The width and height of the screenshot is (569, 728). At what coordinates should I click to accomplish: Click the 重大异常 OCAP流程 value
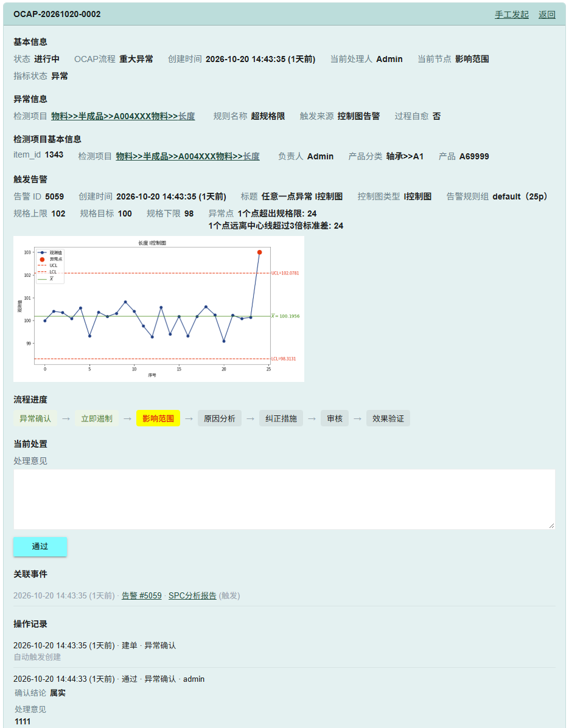coord(136,59)
